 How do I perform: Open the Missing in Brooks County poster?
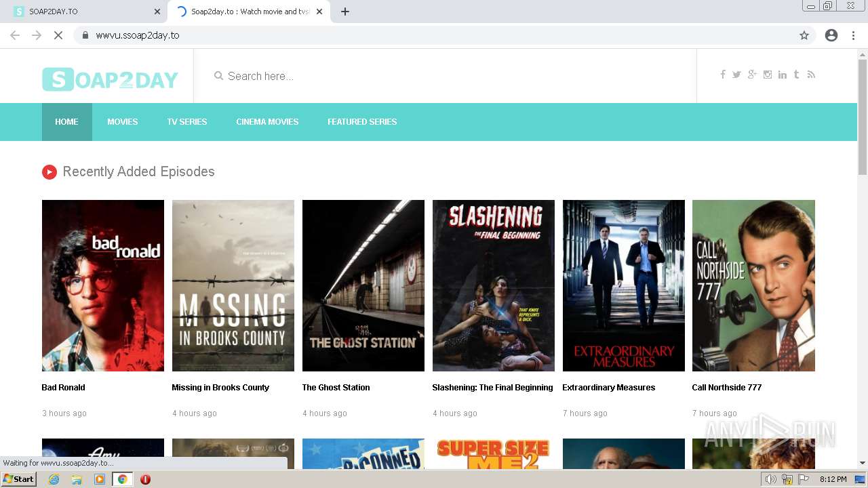[x=233, y=285]
